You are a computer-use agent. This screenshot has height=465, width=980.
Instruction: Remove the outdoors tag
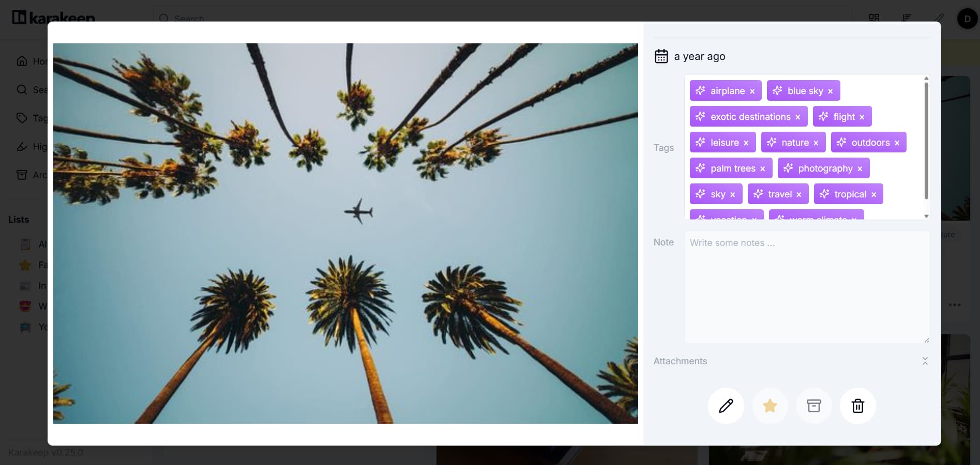pos(897,143)
